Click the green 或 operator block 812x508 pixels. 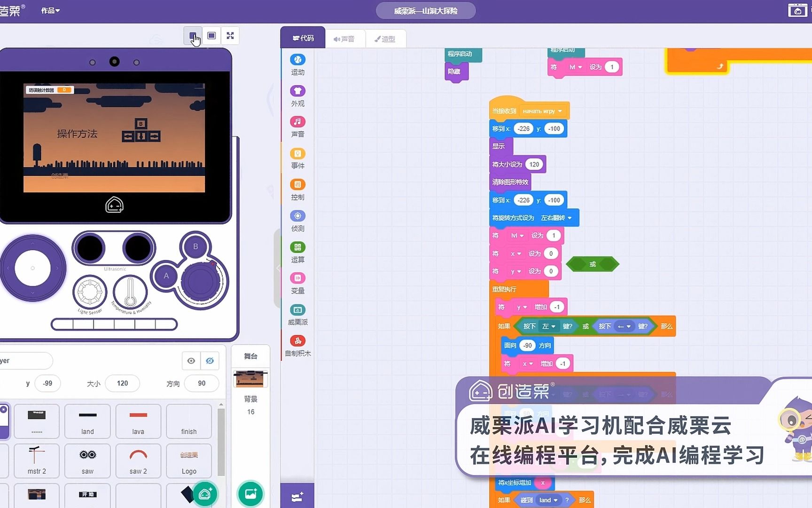click(x=593, y=264)
